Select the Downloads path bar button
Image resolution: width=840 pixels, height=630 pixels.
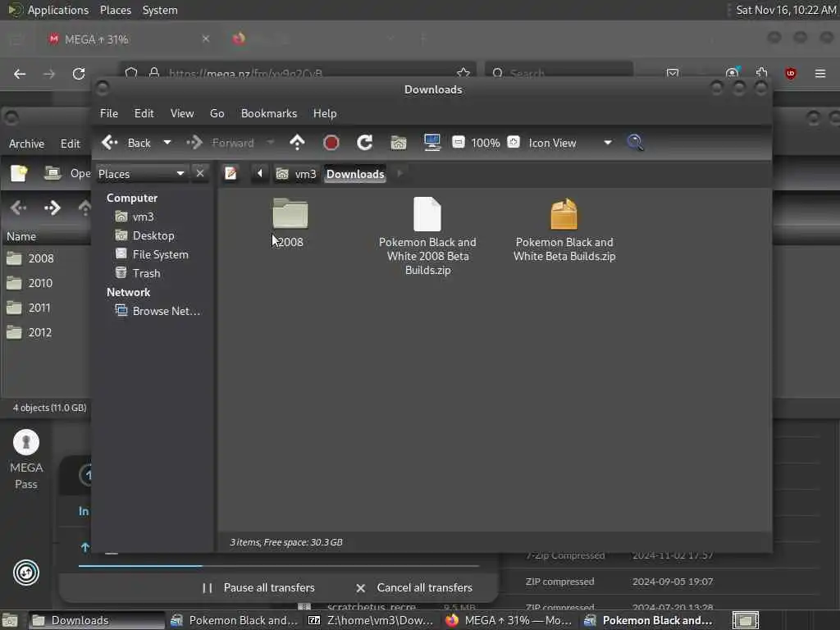pyautogui.click(x=355, y=174)
